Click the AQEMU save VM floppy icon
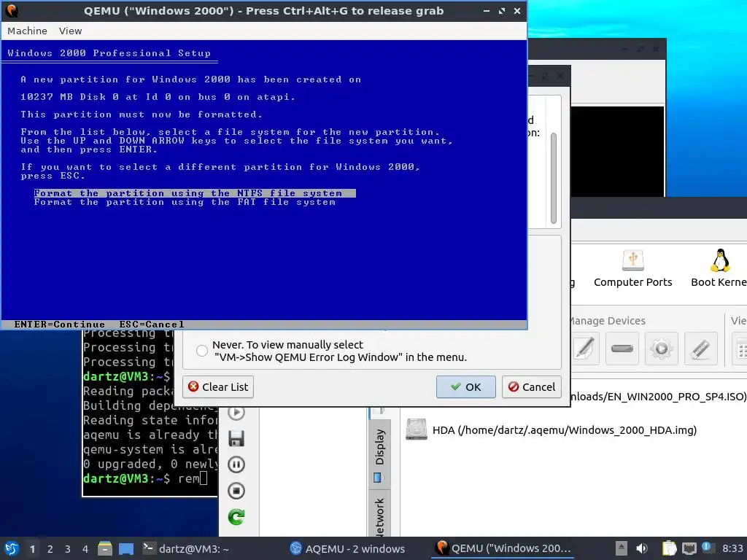 coord(236,438)
